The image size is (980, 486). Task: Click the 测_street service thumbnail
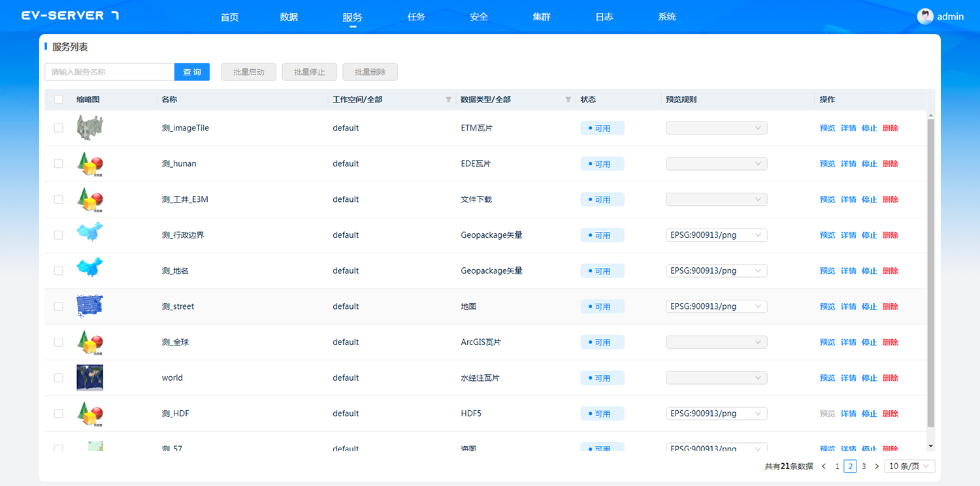(x=90, y=306)
